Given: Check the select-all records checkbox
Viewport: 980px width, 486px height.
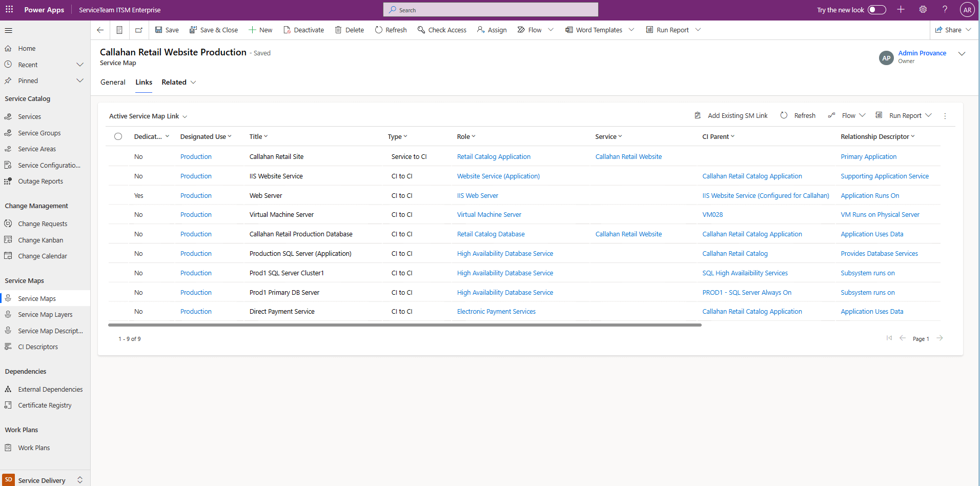Looking at the screenshot, I should pyautogui.click(x=118, y=136).
